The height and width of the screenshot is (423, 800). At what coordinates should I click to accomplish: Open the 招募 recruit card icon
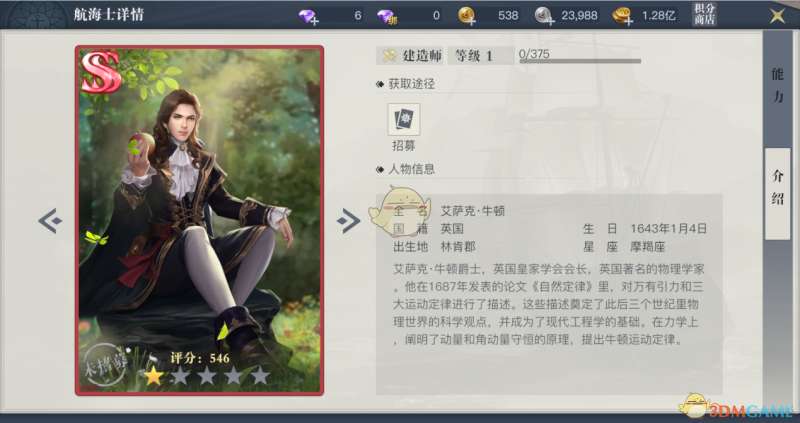(x=404, y=120)
